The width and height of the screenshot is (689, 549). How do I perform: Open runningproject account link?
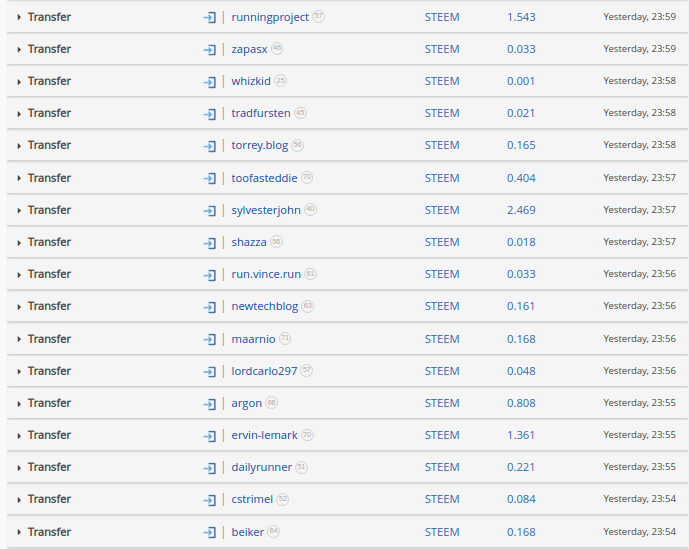pyautogui.click(x=270, y=18)
